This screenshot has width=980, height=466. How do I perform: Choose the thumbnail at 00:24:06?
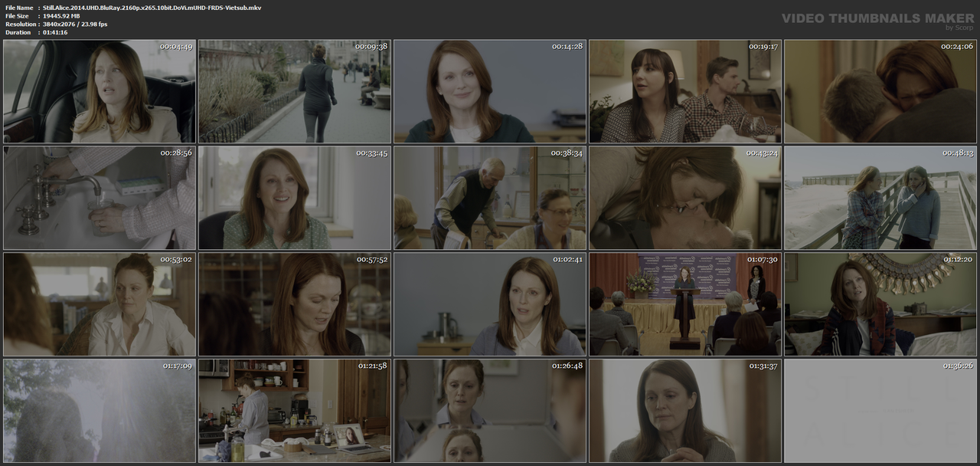point(880,92)
